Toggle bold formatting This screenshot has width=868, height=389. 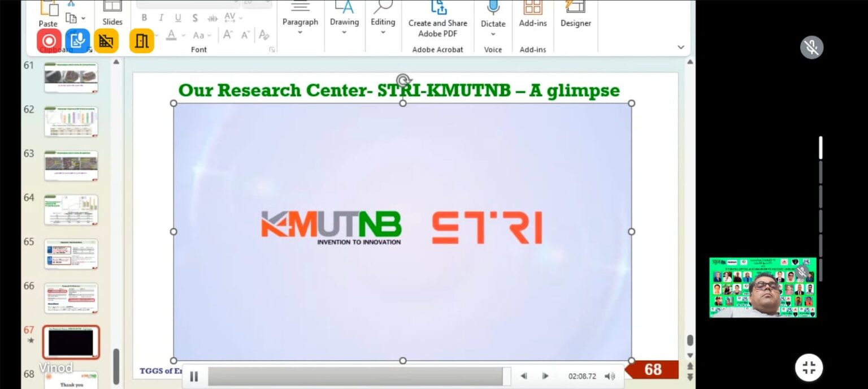145,18
